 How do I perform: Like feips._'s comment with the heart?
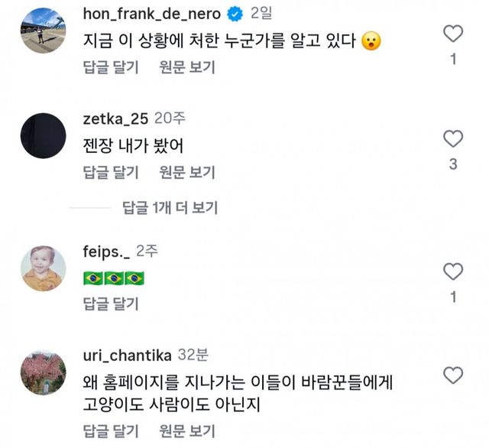click(453, 271)
